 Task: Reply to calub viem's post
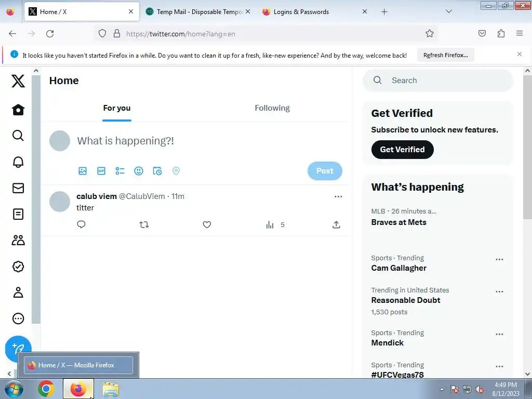81,224
